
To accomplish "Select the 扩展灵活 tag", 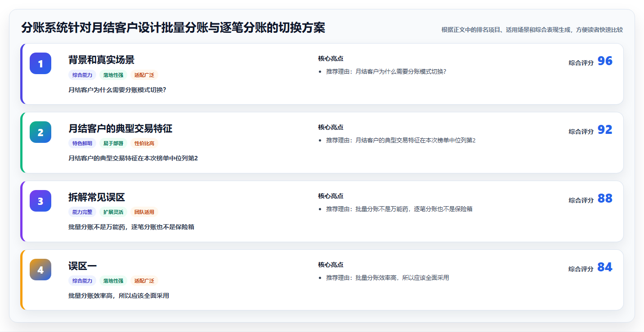I will point(113,212).
